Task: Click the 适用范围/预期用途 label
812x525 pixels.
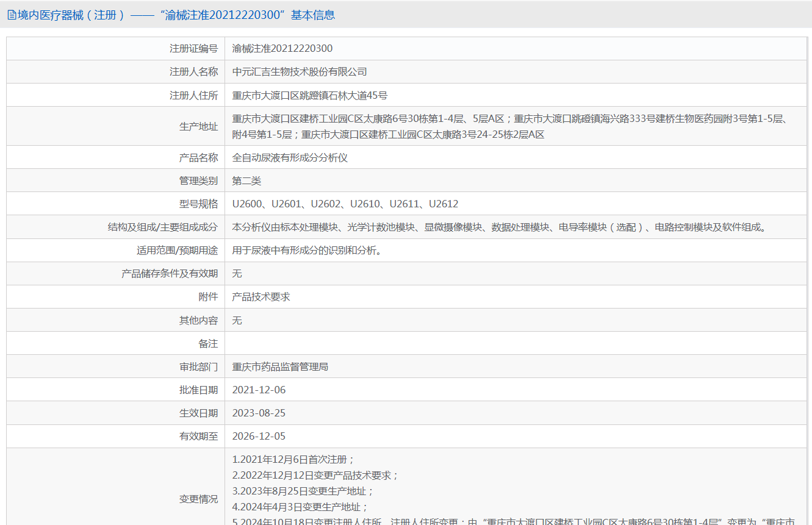Action: coord(177,250)
